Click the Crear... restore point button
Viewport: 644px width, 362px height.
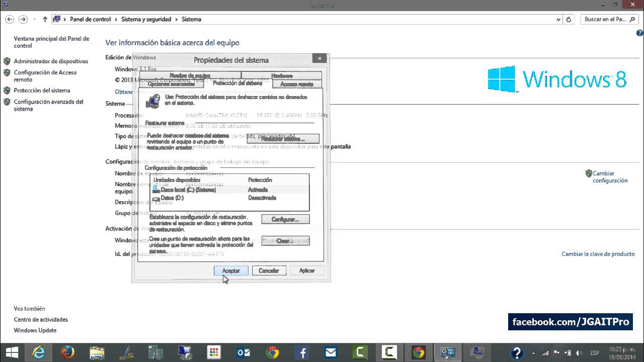(285, 241)
